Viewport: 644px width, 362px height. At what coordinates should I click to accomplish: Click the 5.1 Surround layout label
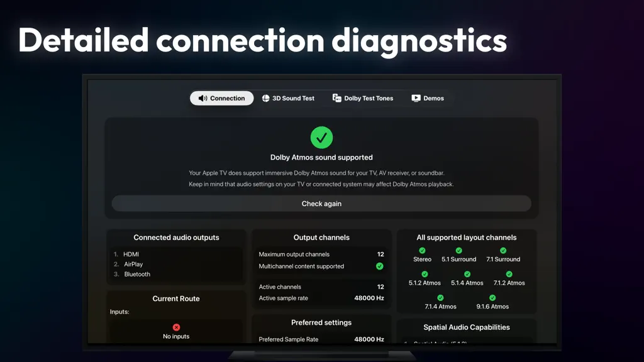[458, 259]
